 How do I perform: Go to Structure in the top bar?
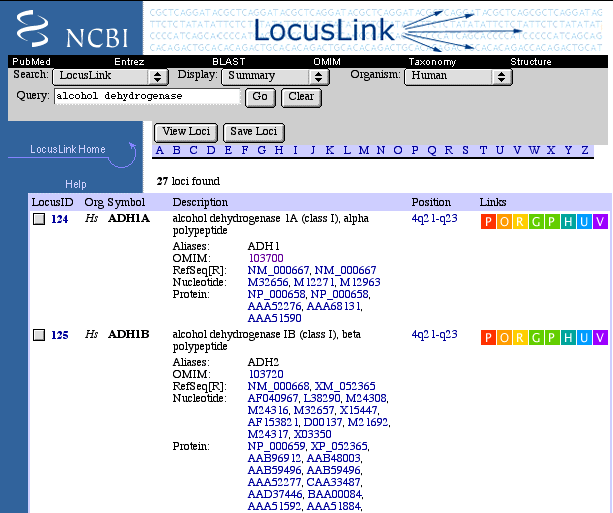tap(531, 62)
